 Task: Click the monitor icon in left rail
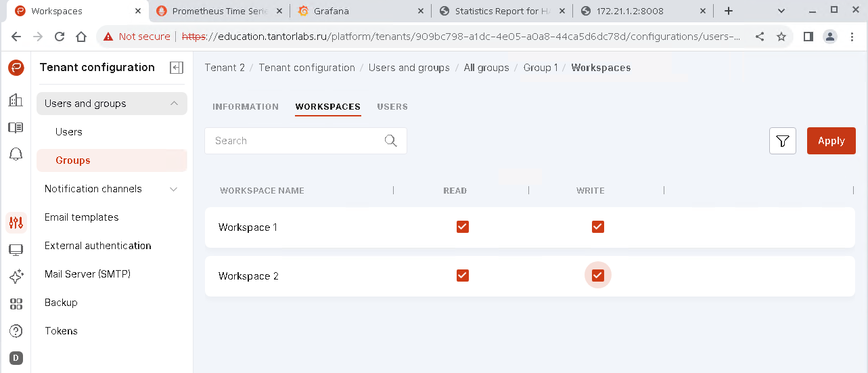16,250
